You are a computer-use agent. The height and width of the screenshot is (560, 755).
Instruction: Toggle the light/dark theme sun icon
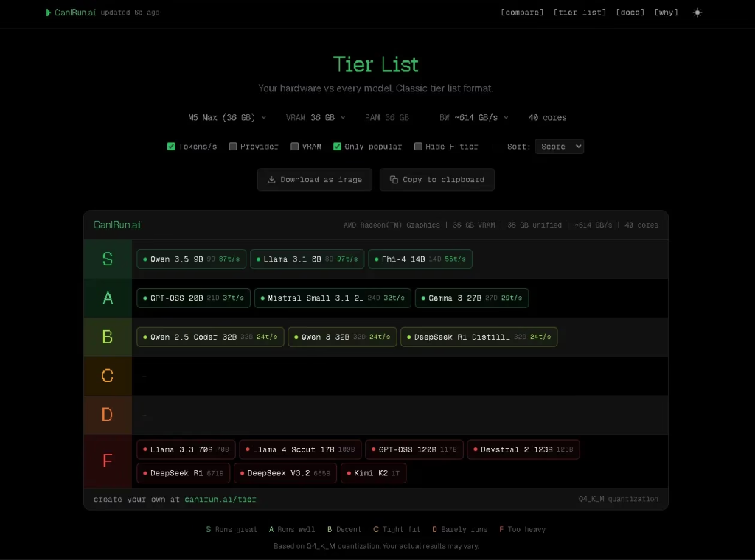pyautogui.click(x=697, y=13)
